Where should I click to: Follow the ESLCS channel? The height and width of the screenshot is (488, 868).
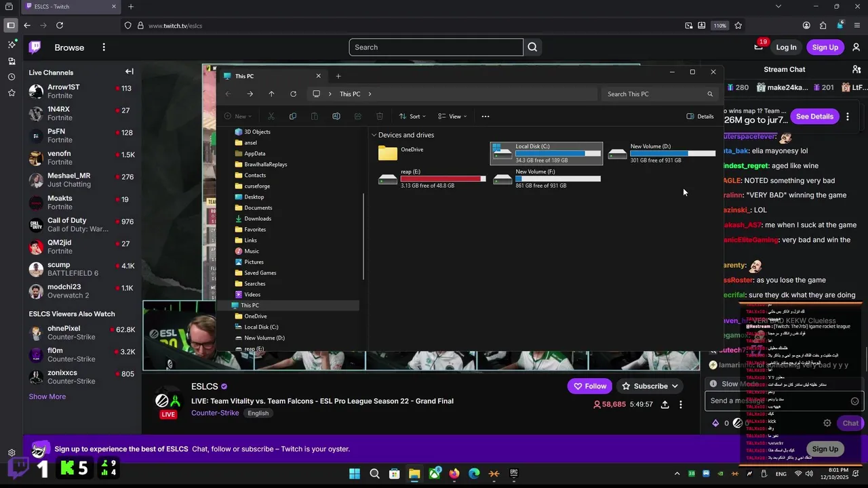[590, 386]
